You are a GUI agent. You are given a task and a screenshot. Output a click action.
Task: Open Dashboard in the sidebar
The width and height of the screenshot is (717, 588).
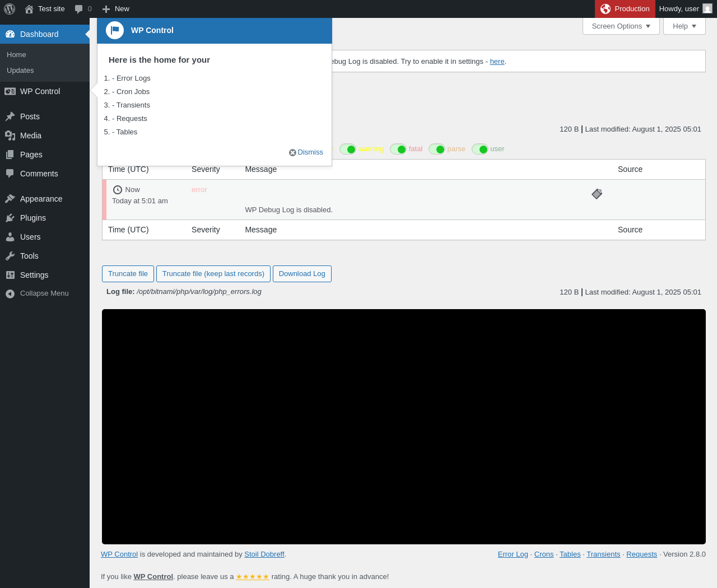[45, 34]
